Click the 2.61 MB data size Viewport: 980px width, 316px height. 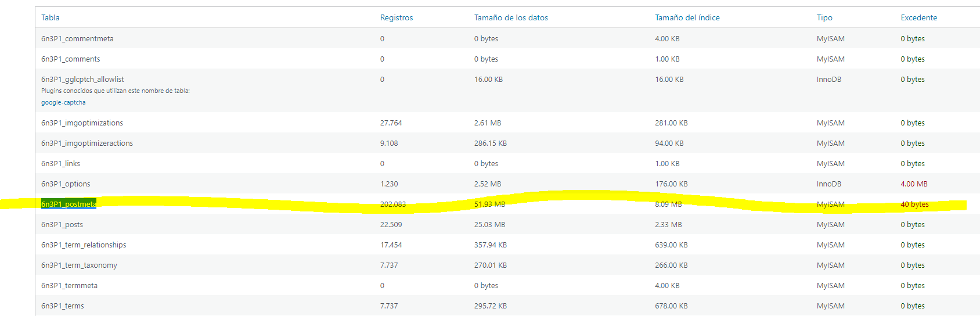coord(488,123)
